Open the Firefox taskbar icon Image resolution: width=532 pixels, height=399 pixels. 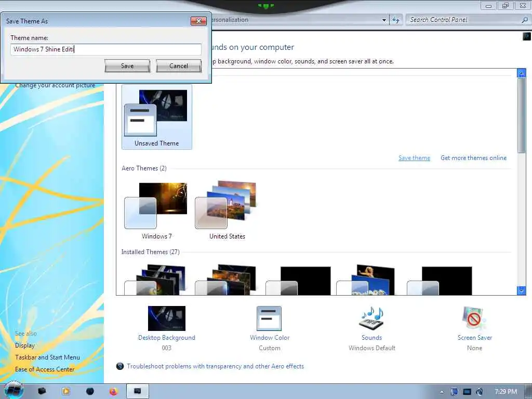[113, 391]
